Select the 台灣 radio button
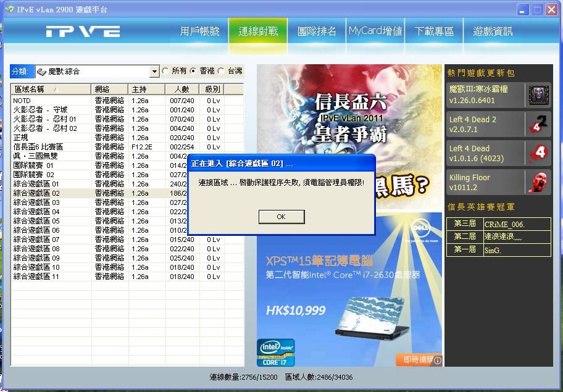 222,71
